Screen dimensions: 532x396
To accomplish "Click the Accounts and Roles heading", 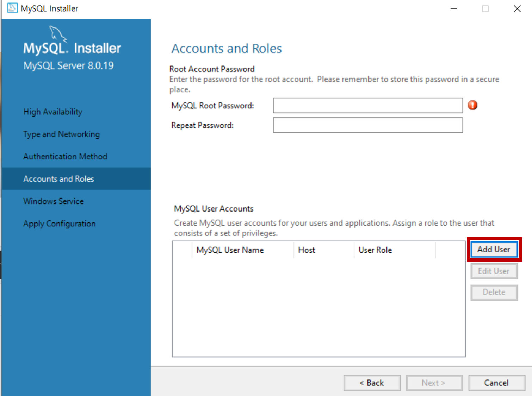I will click(227, 48).
